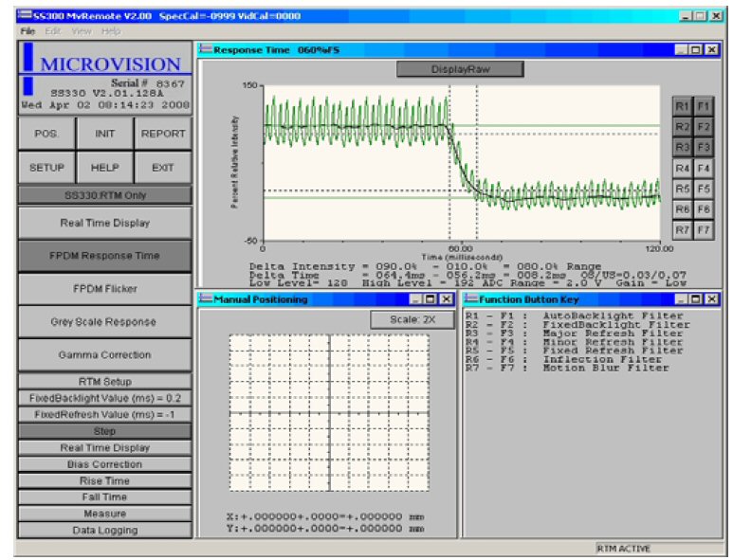Image resolution: width=733 pixels, height=560 pixels.
Task: Minimize the Manual Positioning window
Action: [x=415, y=298]
